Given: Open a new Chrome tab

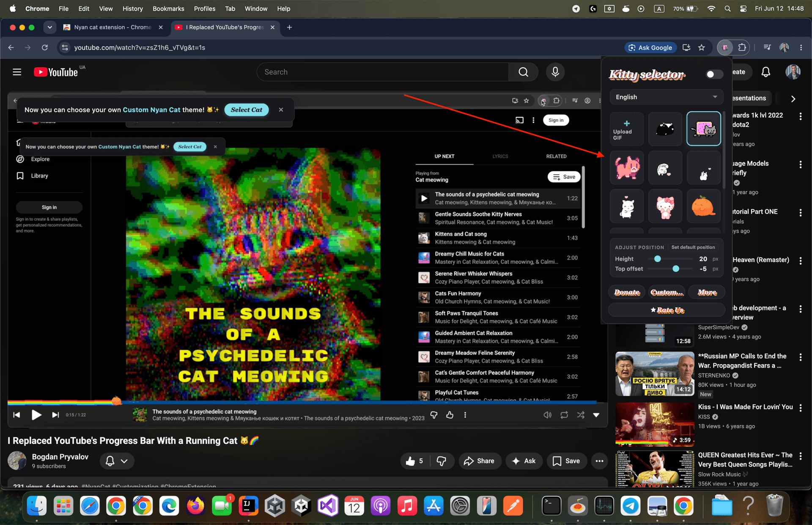Looking at the screenshot, I should [289, 27].
